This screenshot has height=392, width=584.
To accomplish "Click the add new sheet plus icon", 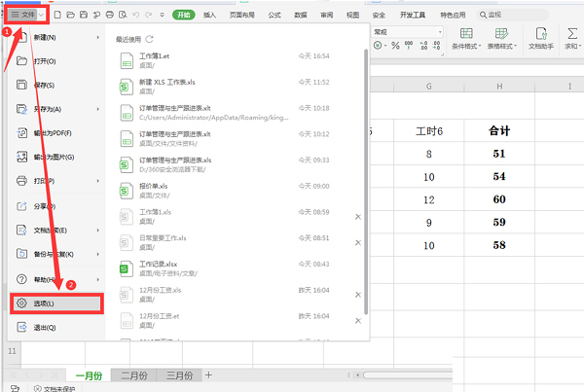I will coord(207,375).
